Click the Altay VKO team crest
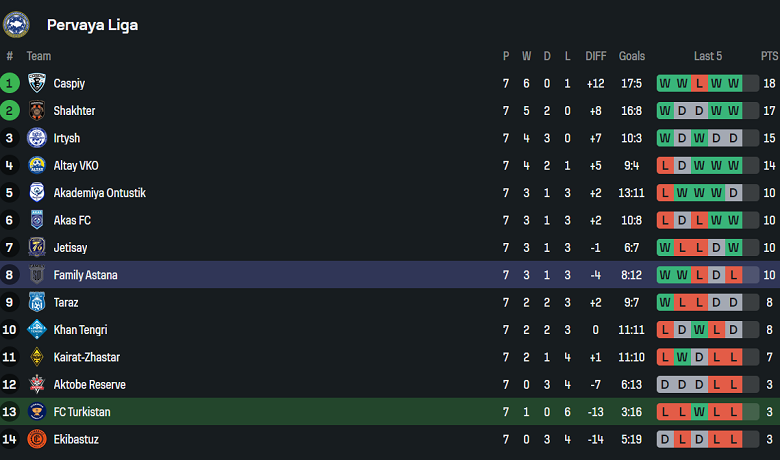Screen dimensions: 780x460 click(x=37, y=166)
